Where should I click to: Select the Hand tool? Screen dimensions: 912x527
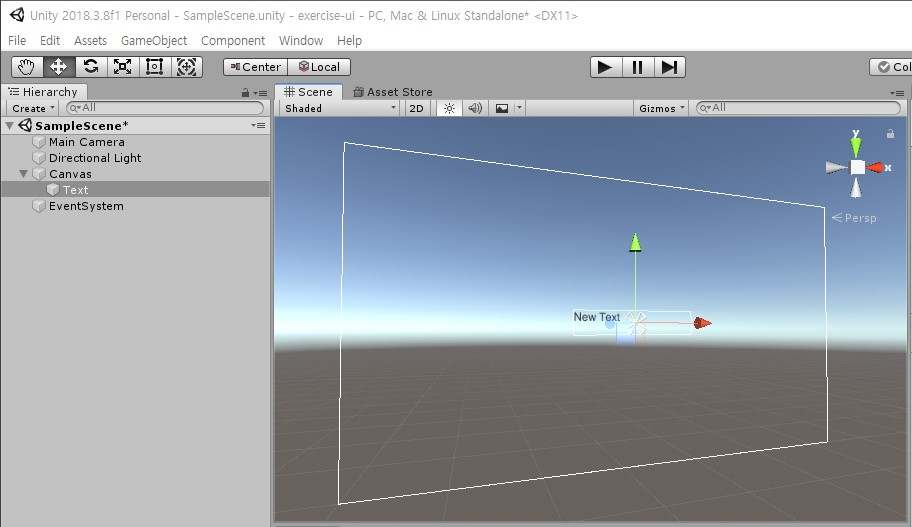coord(27,67)
